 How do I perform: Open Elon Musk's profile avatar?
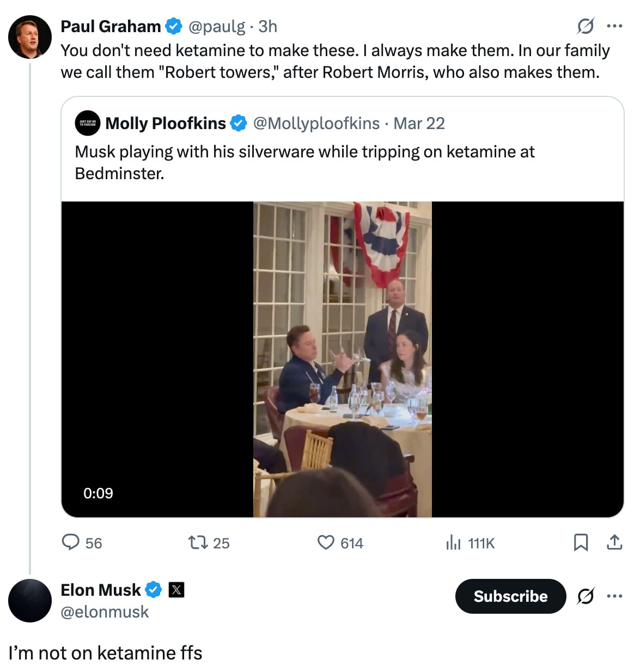coord(30,601)
